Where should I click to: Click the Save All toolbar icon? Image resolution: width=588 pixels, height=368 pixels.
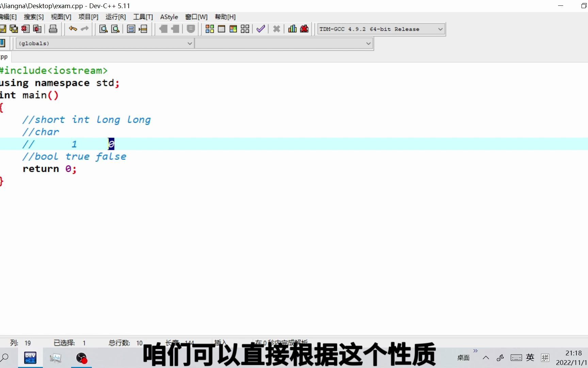(x=14, y=29)
